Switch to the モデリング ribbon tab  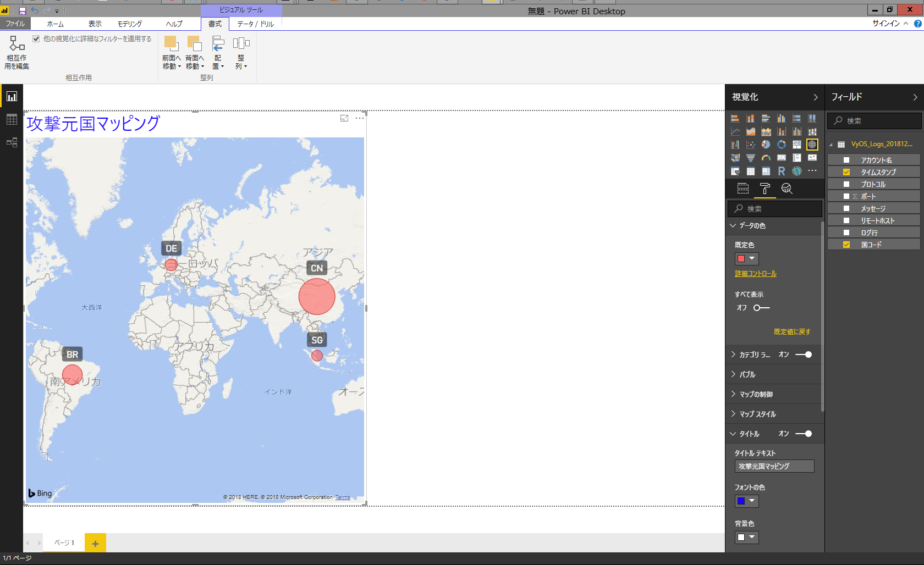[130, 24]
